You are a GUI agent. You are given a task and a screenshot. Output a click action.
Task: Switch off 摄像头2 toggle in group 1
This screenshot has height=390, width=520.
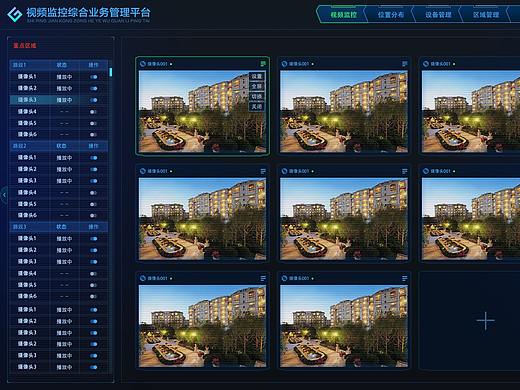pos(93,88)
